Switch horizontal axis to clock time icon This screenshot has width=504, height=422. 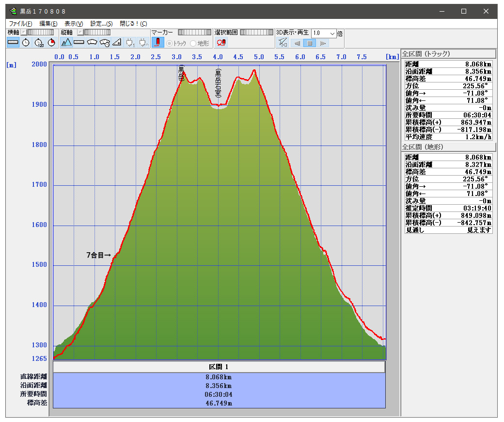click(x=26, y=43)
